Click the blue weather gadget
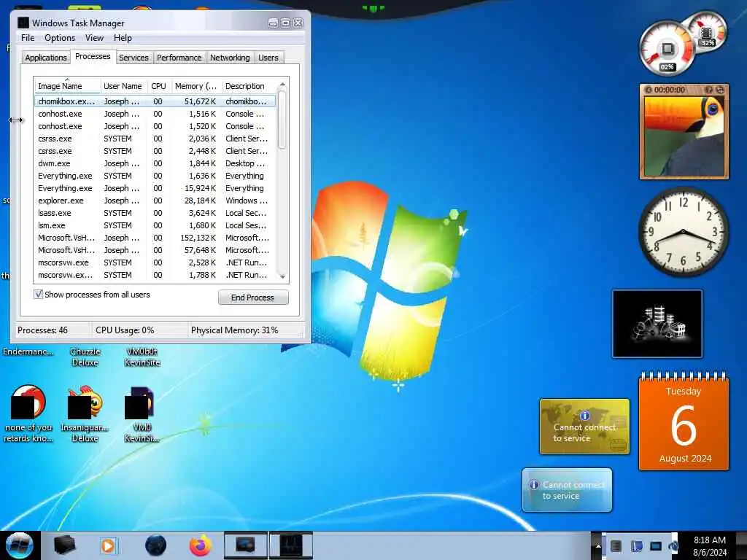Screen dimensions: 747x560 [567, 490]
